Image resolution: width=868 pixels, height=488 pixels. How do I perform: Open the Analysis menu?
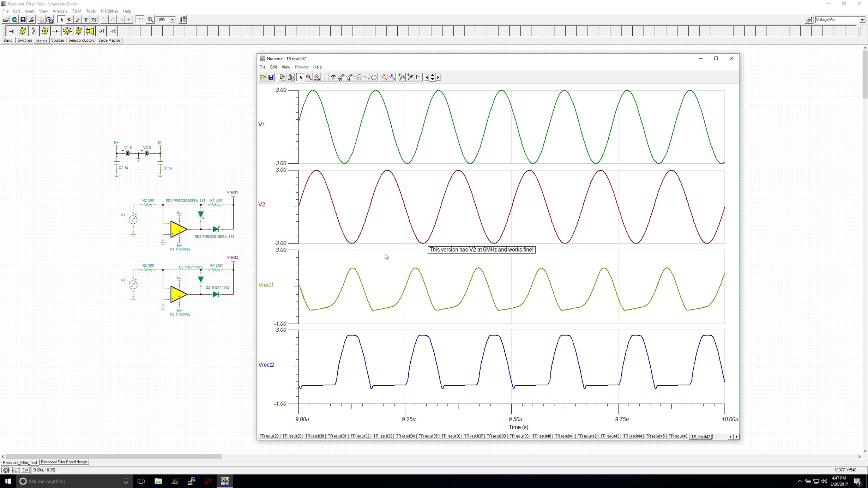60,11
